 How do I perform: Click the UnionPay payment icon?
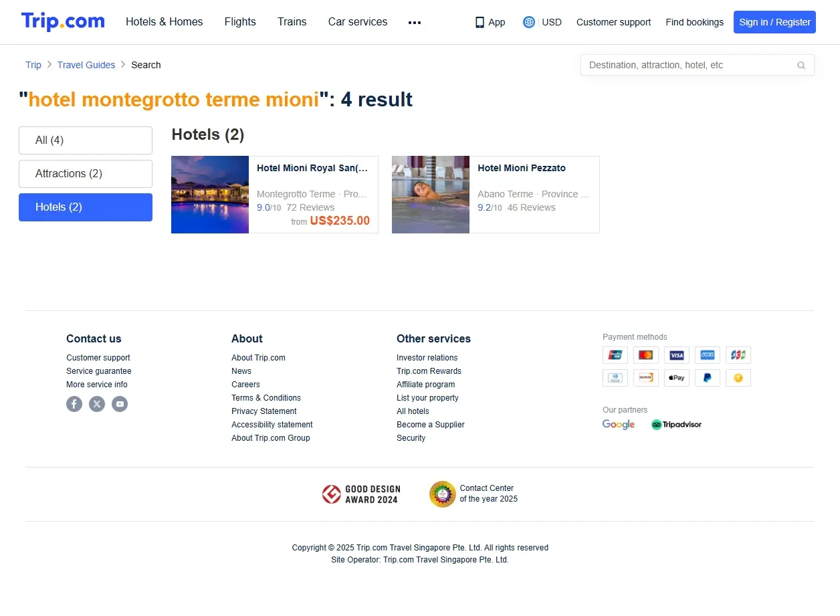pyautogui.click(x=615, y=355)
